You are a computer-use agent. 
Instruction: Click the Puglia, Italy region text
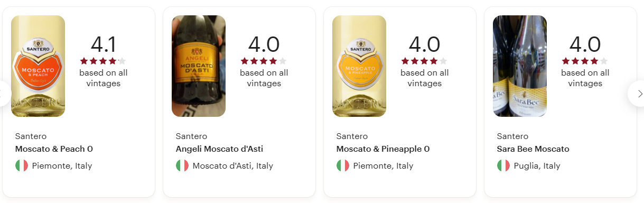536,165
